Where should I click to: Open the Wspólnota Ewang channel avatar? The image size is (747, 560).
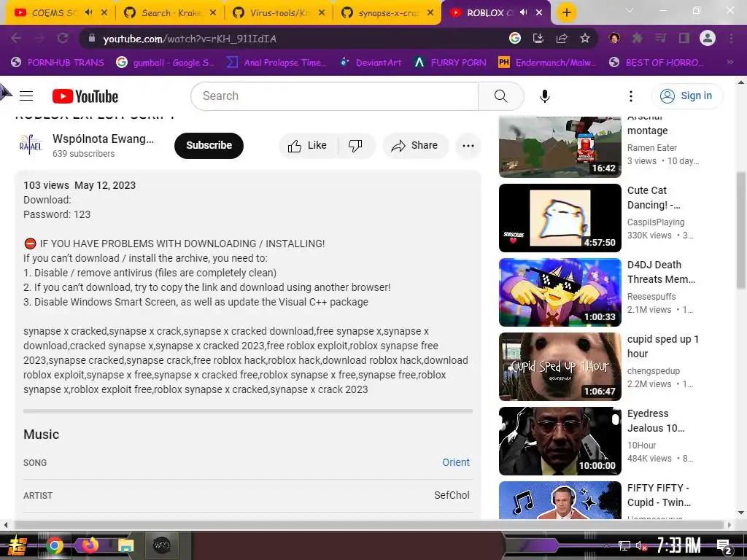[31, 145]
